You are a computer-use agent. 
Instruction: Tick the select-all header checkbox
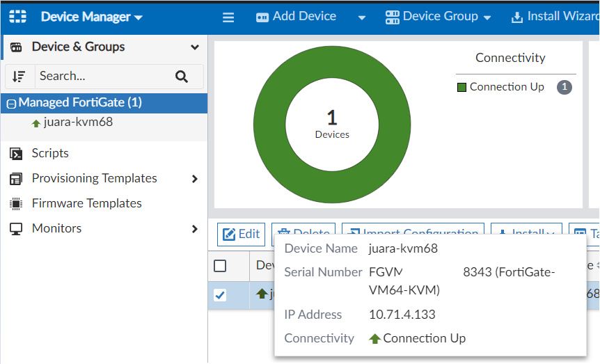(220, 265)
